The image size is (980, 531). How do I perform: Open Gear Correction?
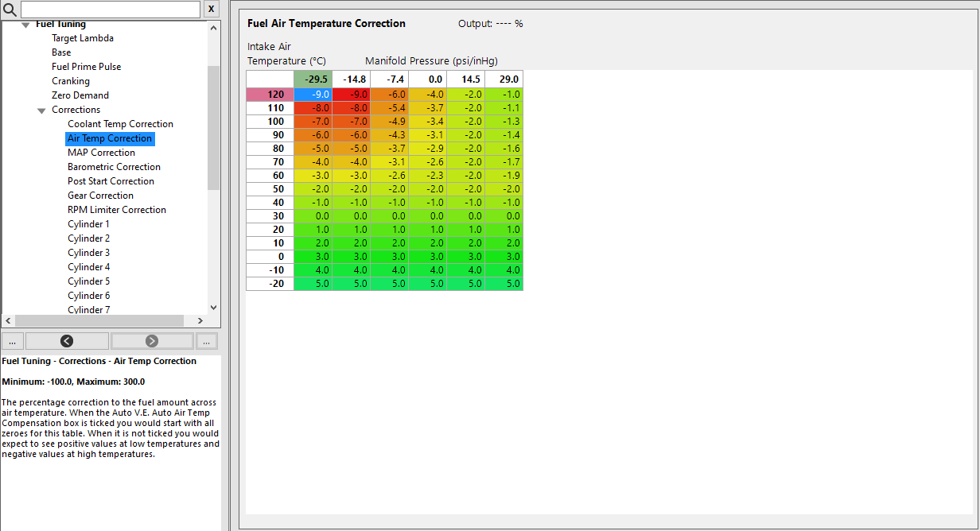[100, 196]
